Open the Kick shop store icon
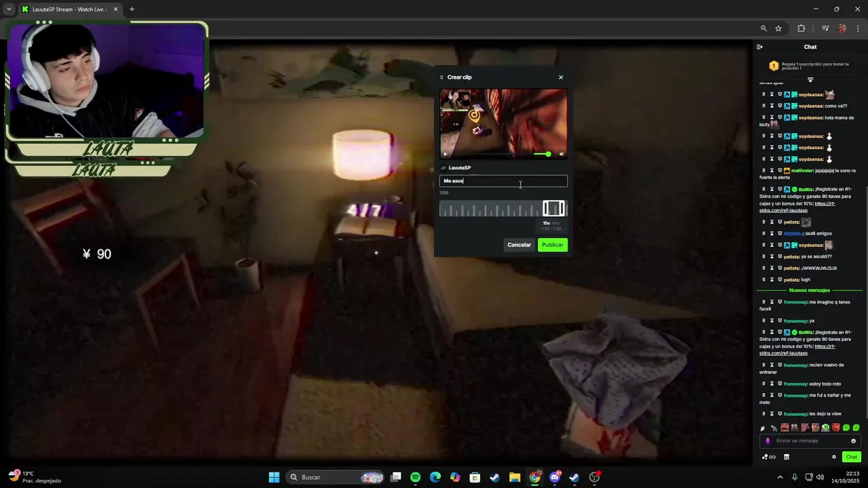 tap(787, 457)
